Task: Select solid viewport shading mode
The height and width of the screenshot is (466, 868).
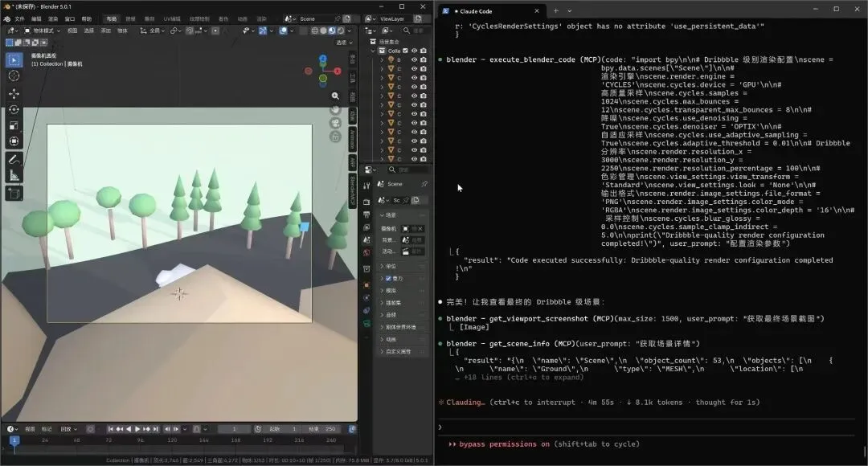Action: click(x=324, y=31)
